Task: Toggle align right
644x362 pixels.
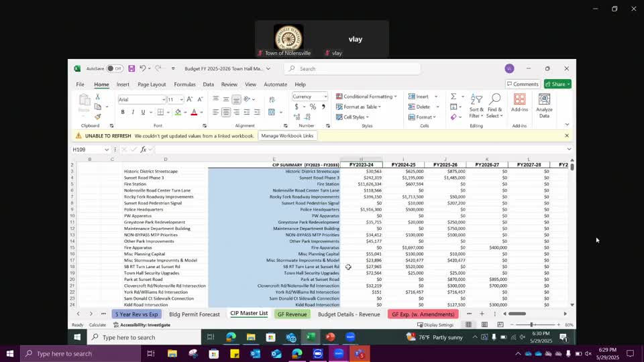Action: pyautogui.click(x=236, y=112)
